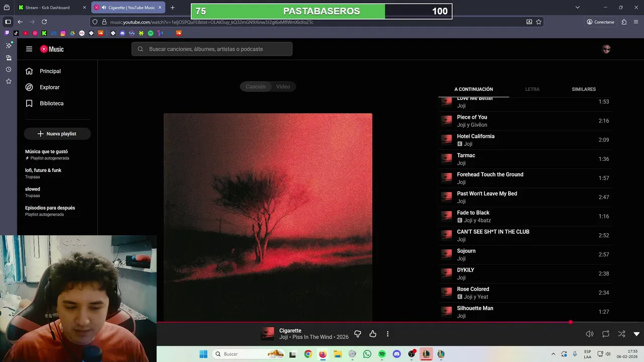Collapse the player page with arrow
Viewport: 644px width, 362px height.
(636, 334)
